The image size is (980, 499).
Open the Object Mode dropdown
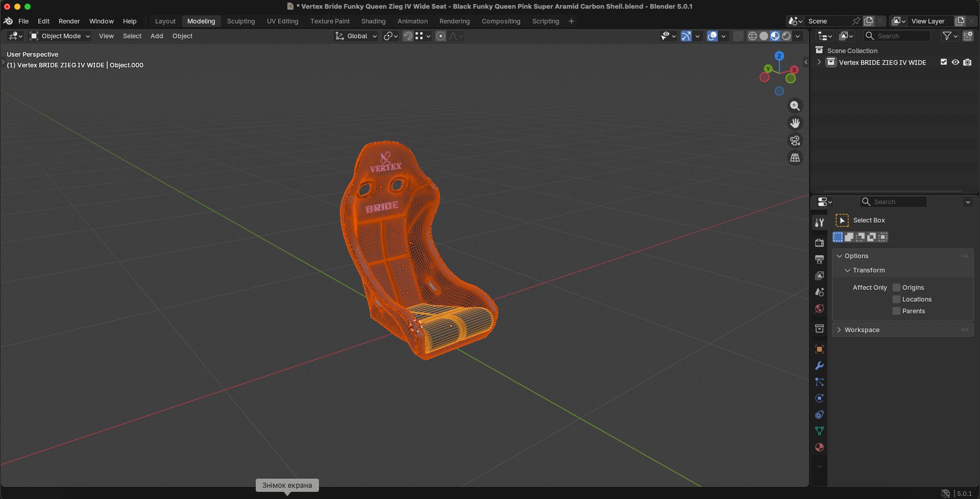(60, 36)
